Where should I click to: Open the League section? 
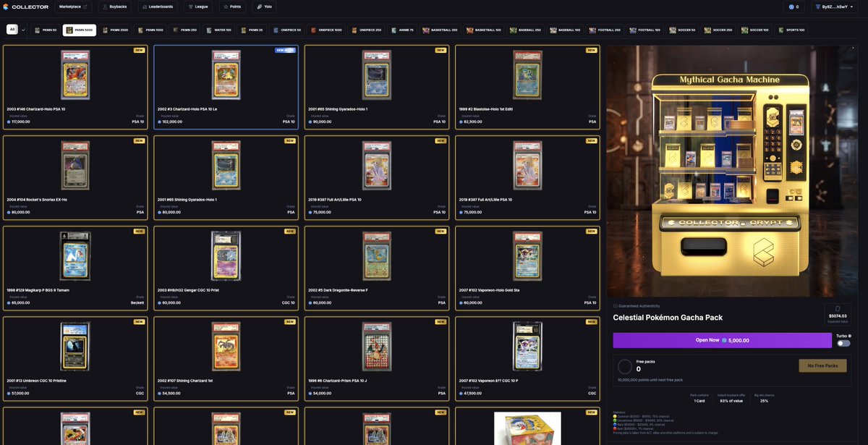(198, 7)
